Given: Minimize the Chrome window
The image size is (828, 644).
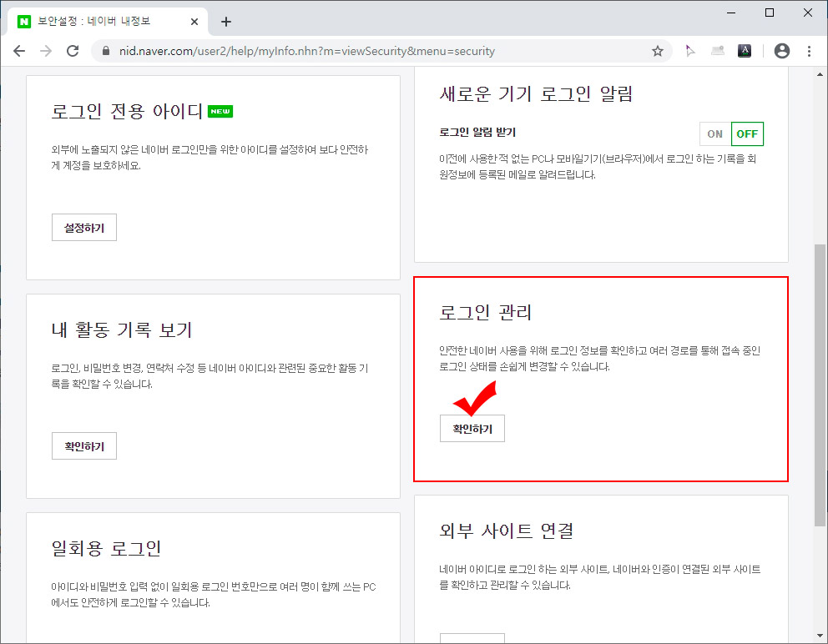Looking at the screenshot, I should click(731, 13).
